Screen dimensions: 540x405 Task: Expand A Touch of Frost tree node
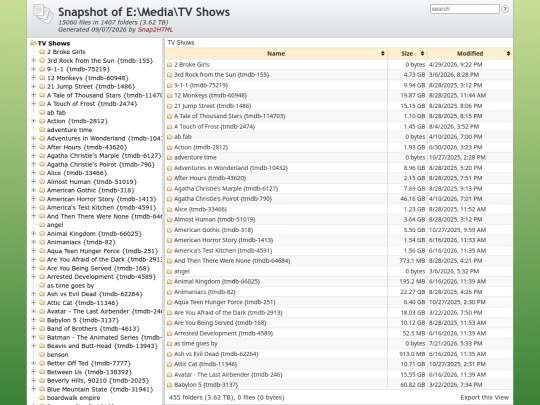34,103
